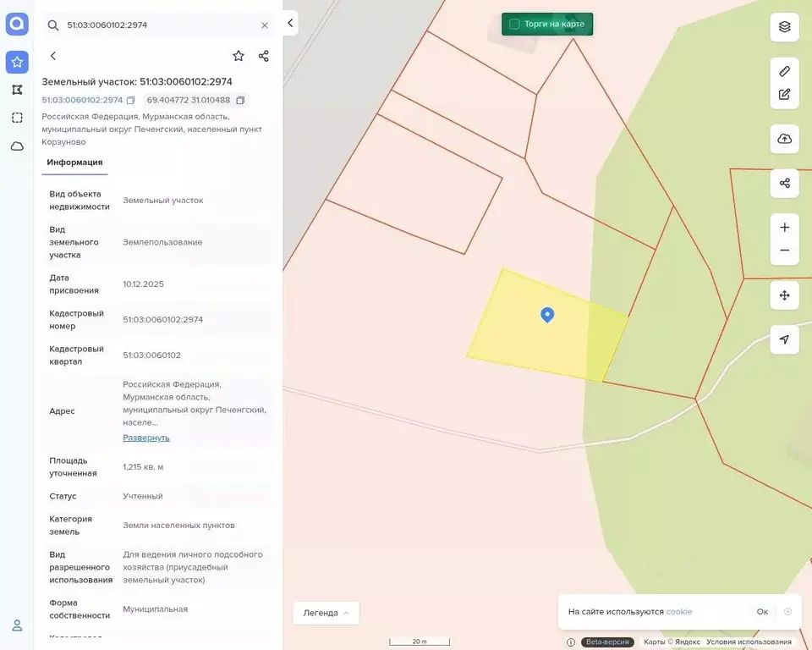
Task: Add the parcel to favorites with the star icon
Action: click(x=239, y=56)
